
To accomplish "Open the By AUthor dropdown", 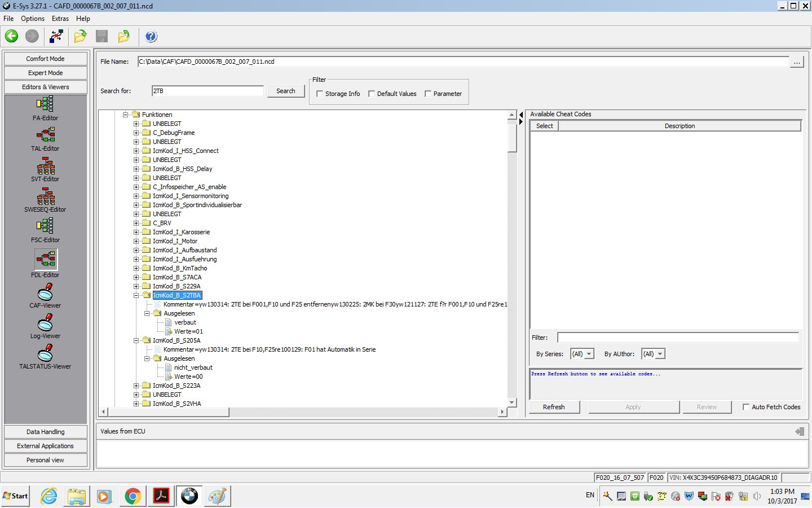I will click(x=654, y=354).
